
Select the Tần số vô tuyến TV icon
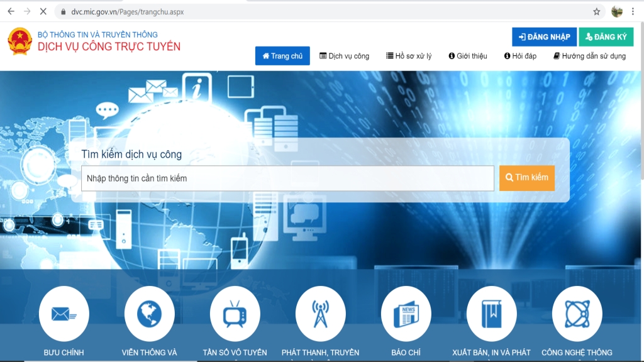[x=235, y=313]
